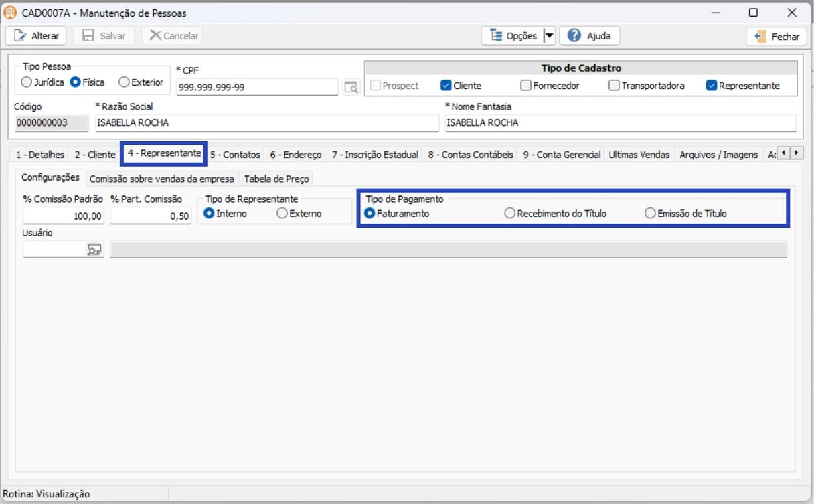Click the Alterar edit button
Screen dimensions: 814x504
pyautogui.click(x=37, y=36)
